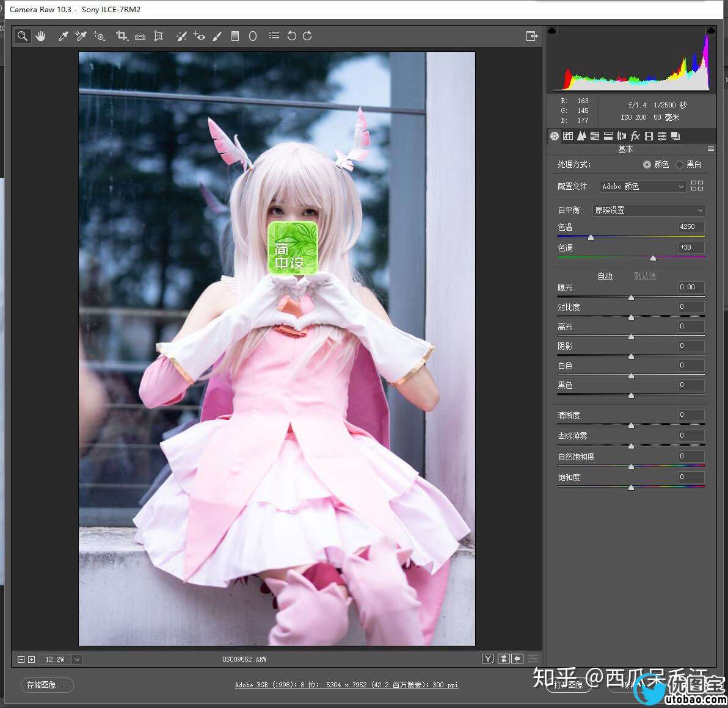This screenshot has width=728, height=708.
Task: Click the 色温 value field 4250
Action: [x=691, y=227]
